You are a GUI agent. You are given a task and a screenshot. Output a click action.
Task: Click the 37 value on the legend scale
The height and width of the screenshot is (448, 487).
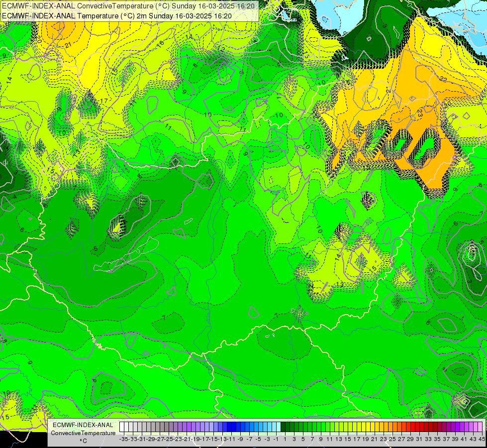446,440
